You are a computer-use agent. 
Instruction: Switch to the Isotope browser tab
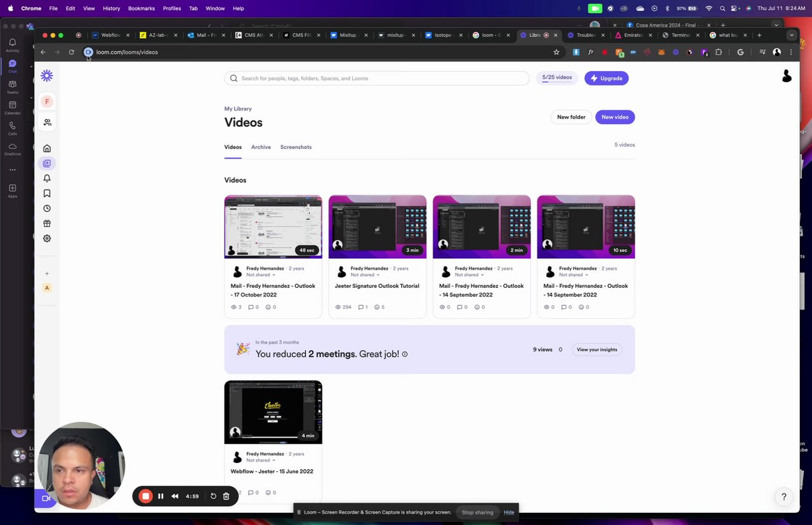(x=443, y=35)
